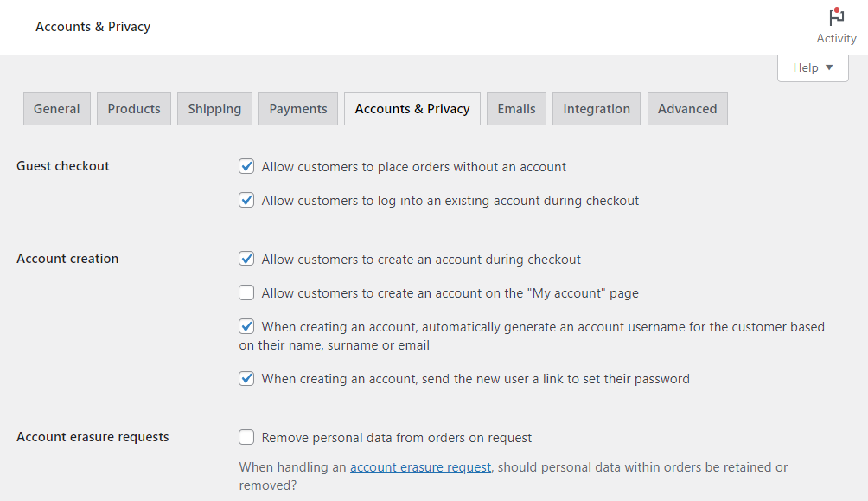Screen dimensions: 868x501
Task: Disable account creation during checkout
Action: (246, 259)
